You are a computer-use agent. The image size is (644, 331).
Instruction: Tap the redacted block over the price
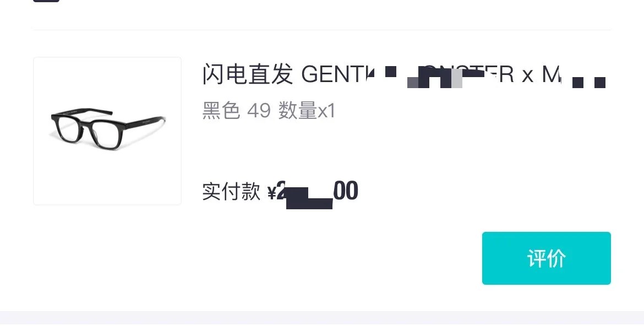click(309, 199)
